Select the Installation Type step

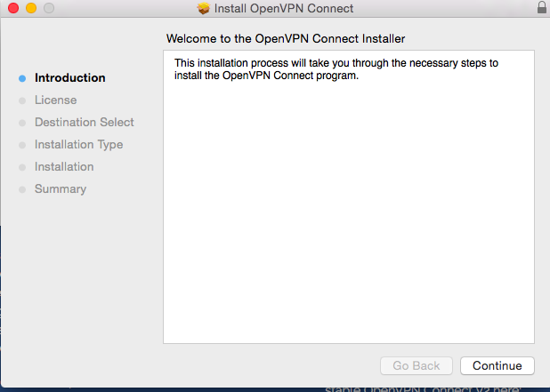coord(78,145)
